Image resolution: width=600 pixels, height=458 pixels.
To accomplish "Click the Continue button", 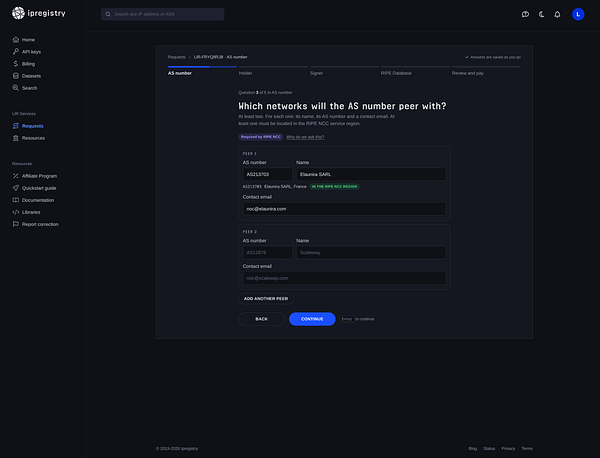I will [312, 319].
